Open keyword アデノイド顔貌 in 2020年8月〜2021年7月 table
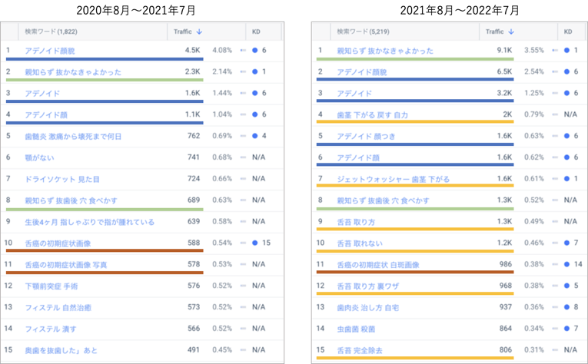This screenshot has height=364, width=588. click(50, 51)
